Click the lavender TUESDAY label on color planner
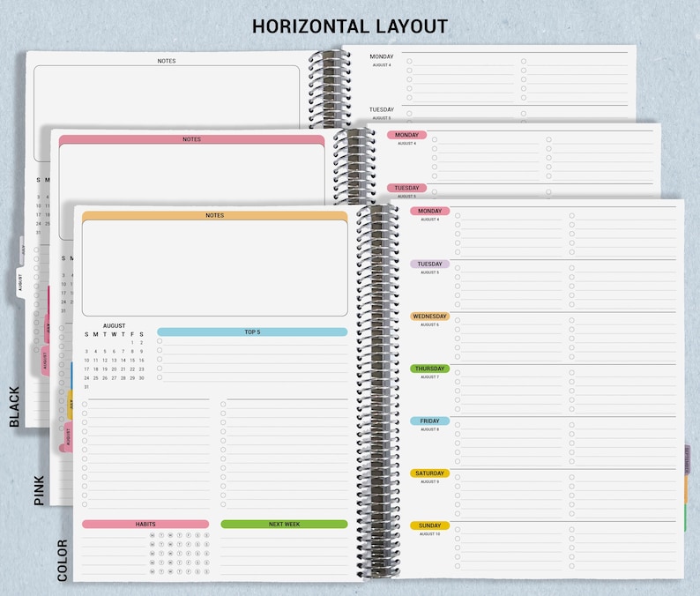The image size is (700, 596). click(430, 264)
